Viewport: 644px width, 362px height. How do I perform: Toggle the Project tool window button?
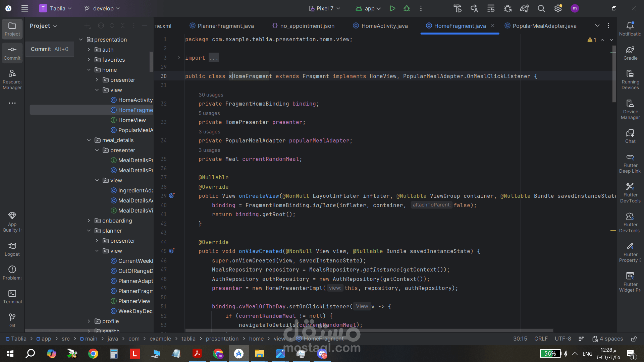coord(12,29)
